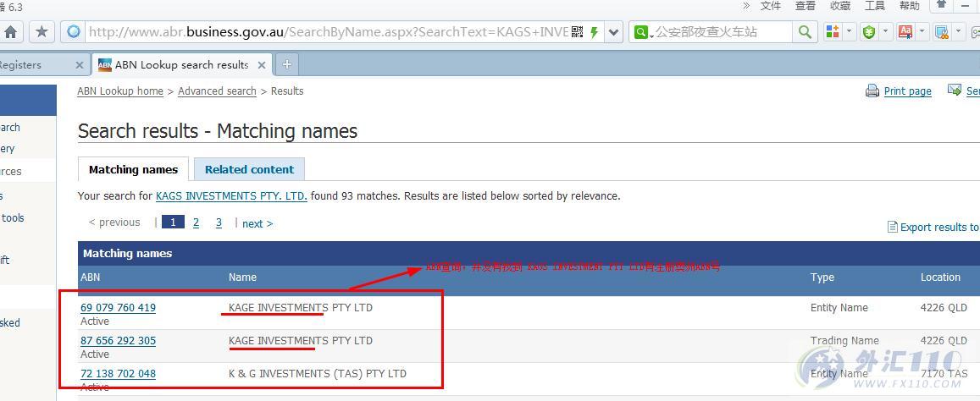Click 7170 TAS location cell

[944, 374]
